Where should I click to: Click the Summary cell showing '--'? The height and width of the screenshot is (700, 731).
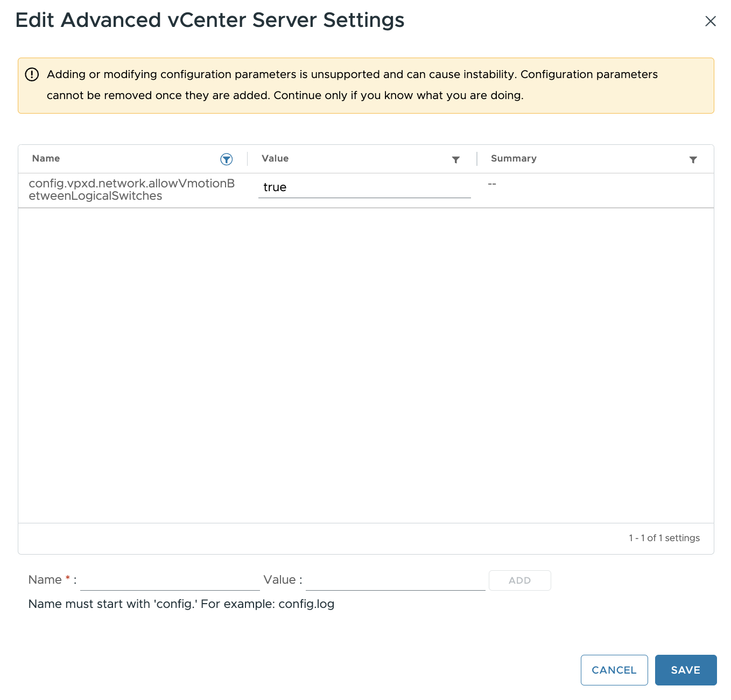coord(492,184)
